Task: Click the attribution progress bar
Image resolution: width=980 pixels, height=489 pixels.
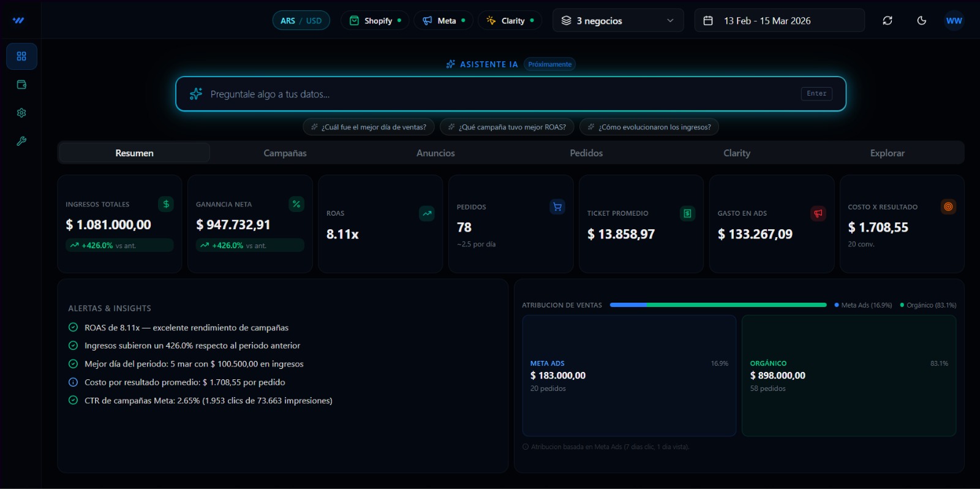Action: (x=718, y=305)
